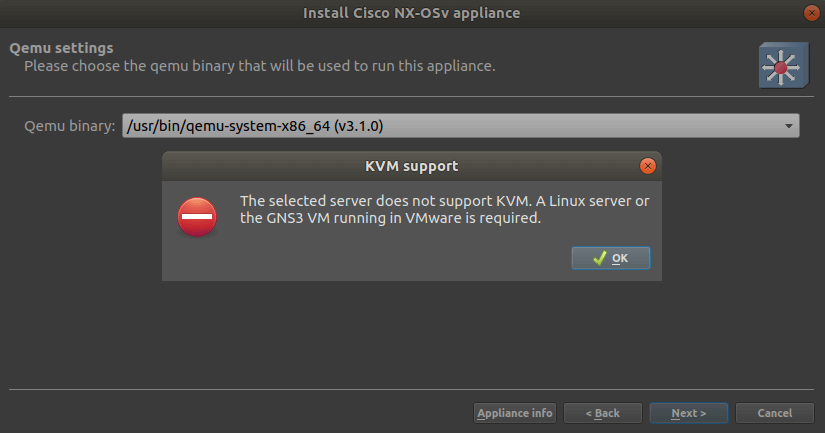Click the Install Cisco NX-OSv appliance title
Screen dimensions: 825x433
[x=411, y=13]
